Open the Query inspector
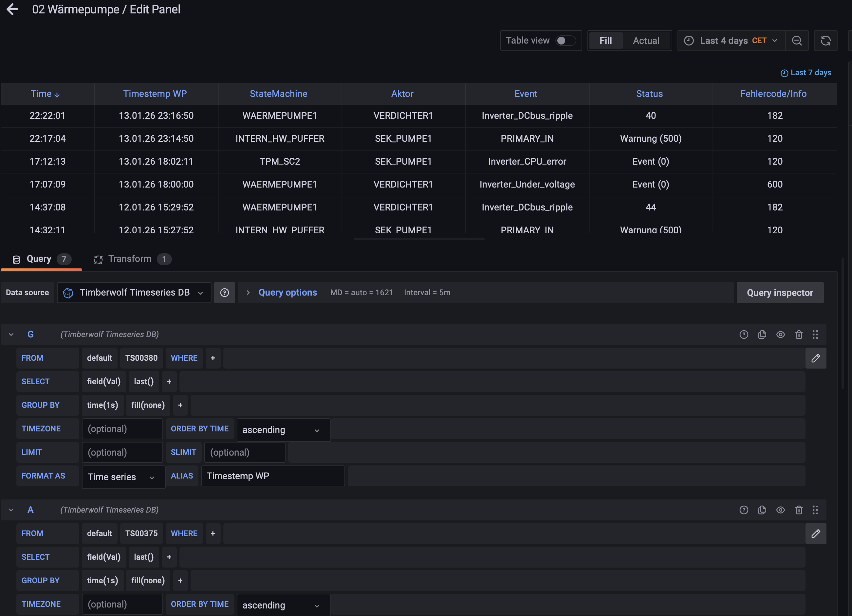The image size is (852, 616). pos(780,293)
